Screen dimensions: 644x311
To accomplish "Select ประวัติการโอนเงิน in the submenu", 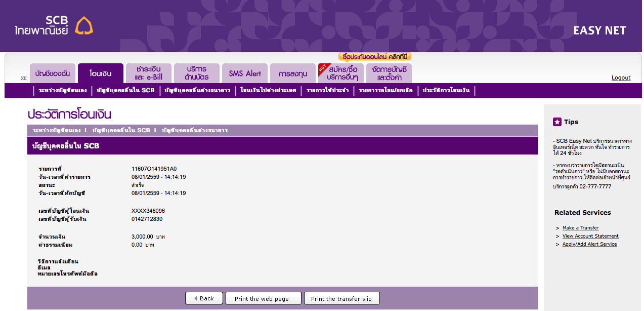I will 446,91.
